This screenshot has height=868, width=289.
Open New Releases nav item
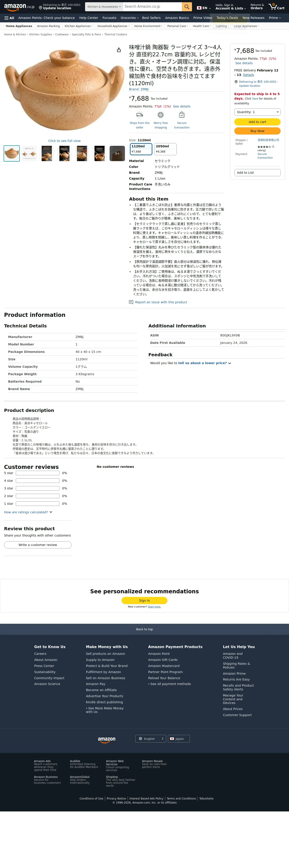[253, 18]
